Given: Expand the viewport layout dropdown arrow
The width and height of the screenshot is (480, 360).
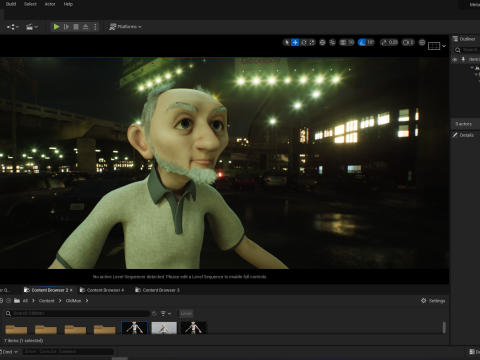Looking at the screenshot, I should click(x=444, y=46).
